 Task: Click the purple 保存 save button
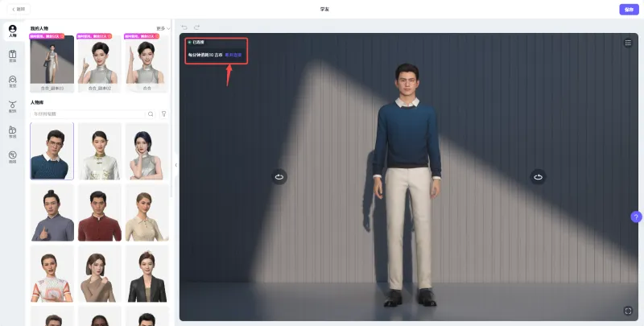click(629, 10)
